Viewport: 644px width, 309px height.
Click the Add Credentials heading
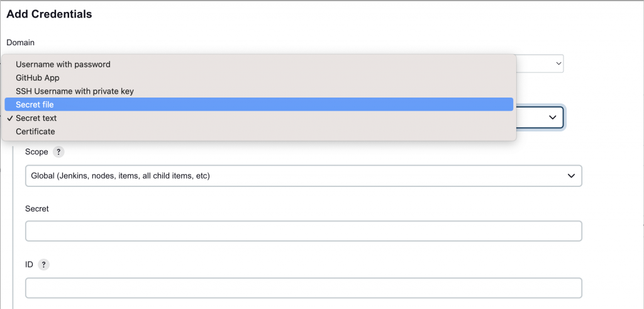point(49,14)
